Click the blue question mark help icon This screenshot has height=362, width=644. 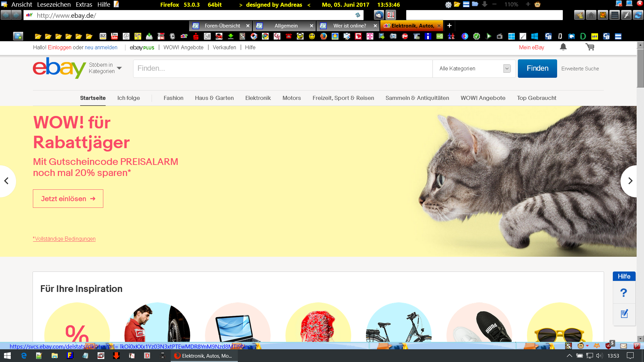[x=624, y=293]
